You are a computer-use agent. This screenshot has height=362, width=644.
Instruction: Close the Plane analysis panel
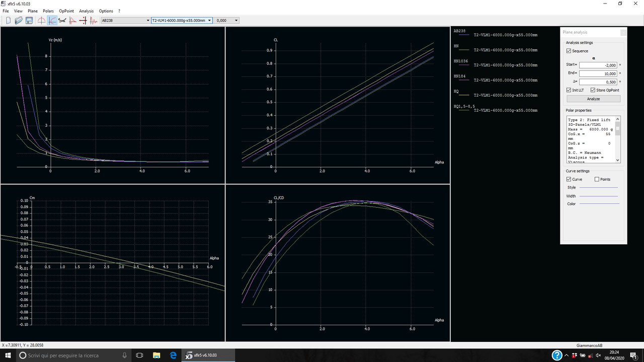tap(623, 32)
